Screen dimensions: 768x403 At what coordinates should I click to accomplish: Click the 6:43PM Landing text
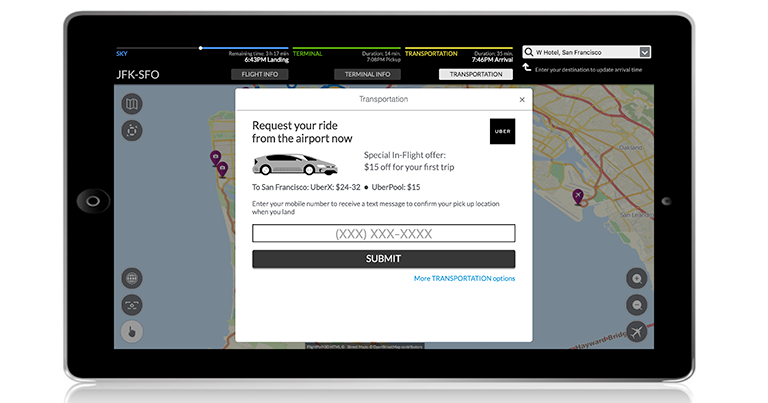coord(266,60)
